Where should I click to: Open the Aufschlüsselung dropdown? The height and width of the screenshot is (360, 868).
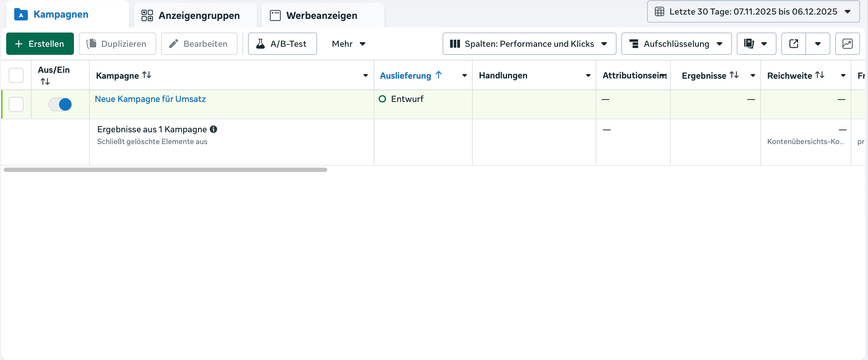click(676, 43)
